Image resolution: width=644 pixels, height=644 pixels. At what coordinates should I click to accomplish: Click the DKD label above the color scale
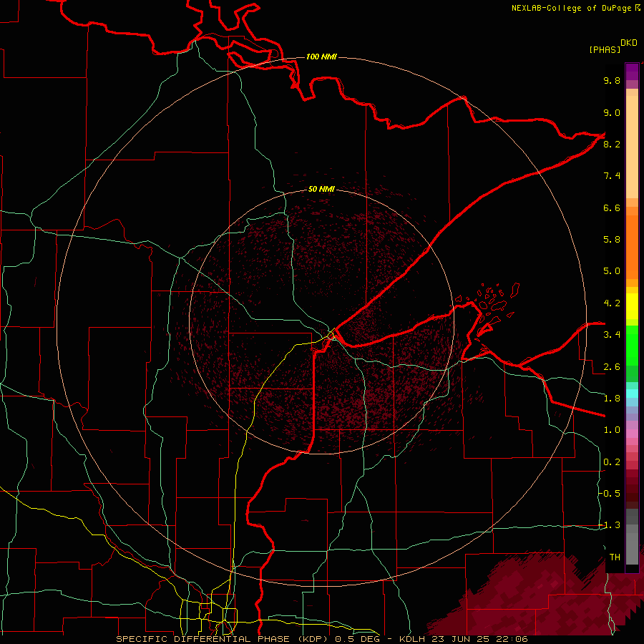coord(629,43)
